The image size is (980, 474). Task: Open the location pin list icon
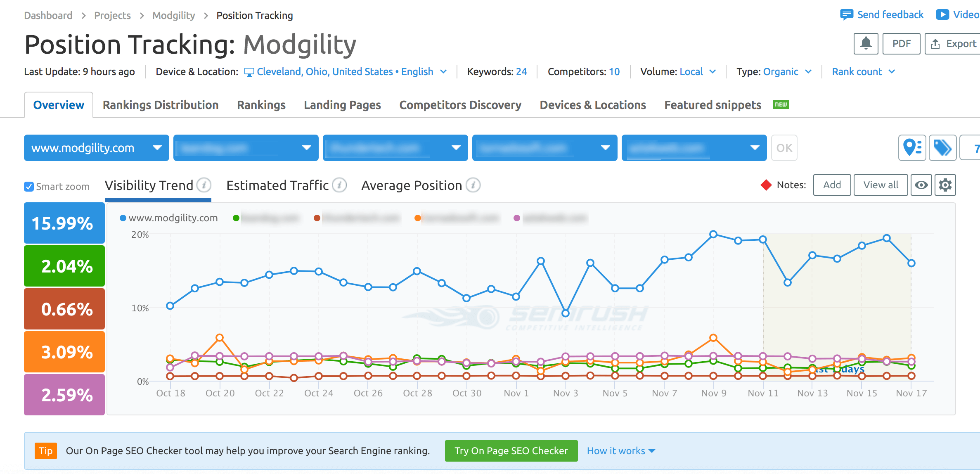[912, 148]
